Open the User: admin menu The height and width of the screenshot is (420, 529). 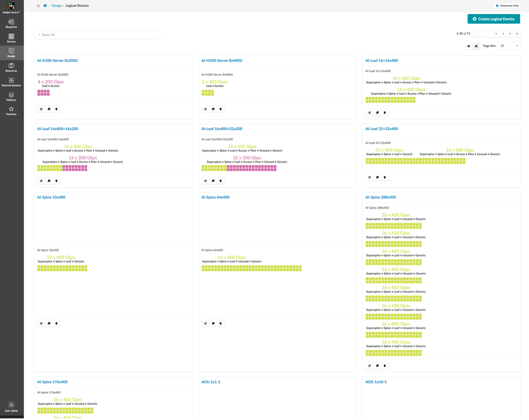tap(11, 407)
